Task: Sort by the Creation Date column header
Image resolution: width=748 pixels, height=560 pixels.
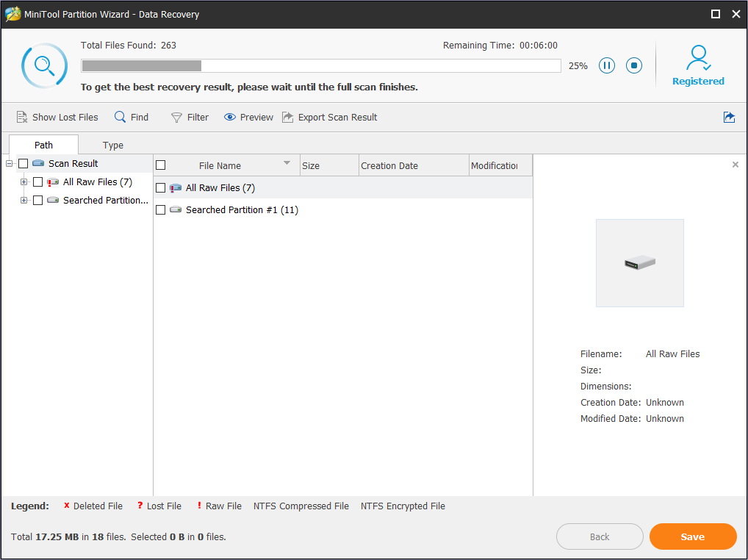Action: [x=414, y=165]
